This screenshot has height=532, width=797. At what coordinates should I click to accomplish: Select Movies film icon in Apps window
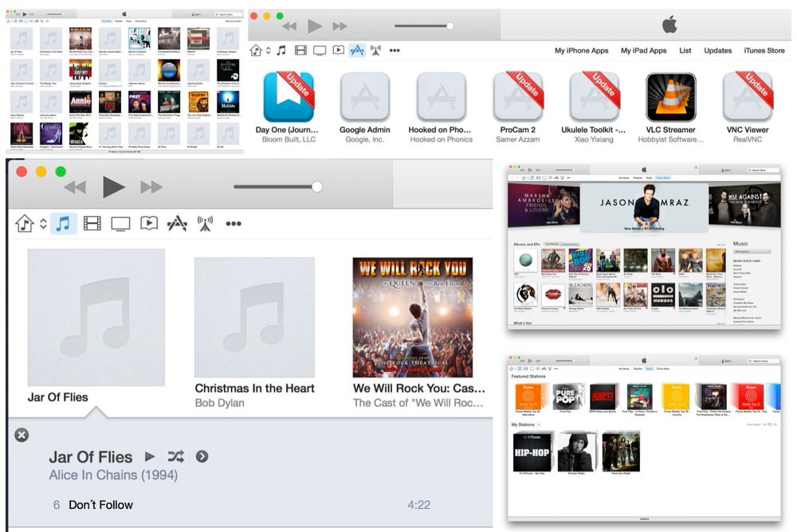(x=301, y=50)
